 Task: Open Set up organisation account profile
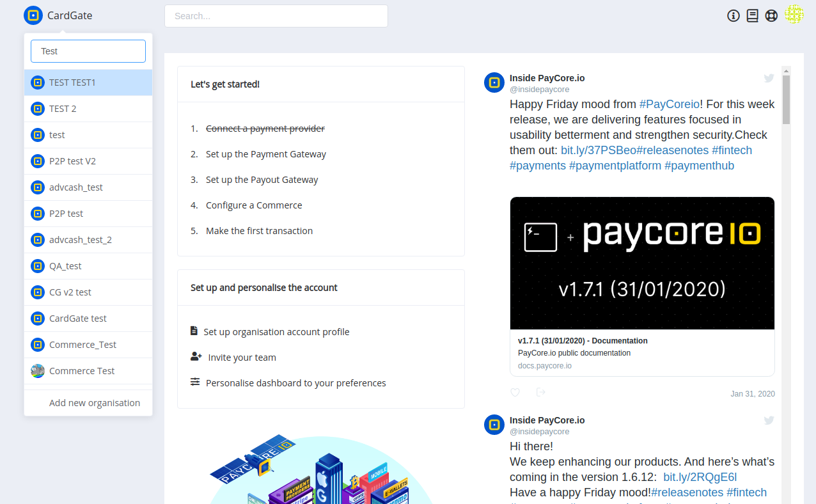277,332
